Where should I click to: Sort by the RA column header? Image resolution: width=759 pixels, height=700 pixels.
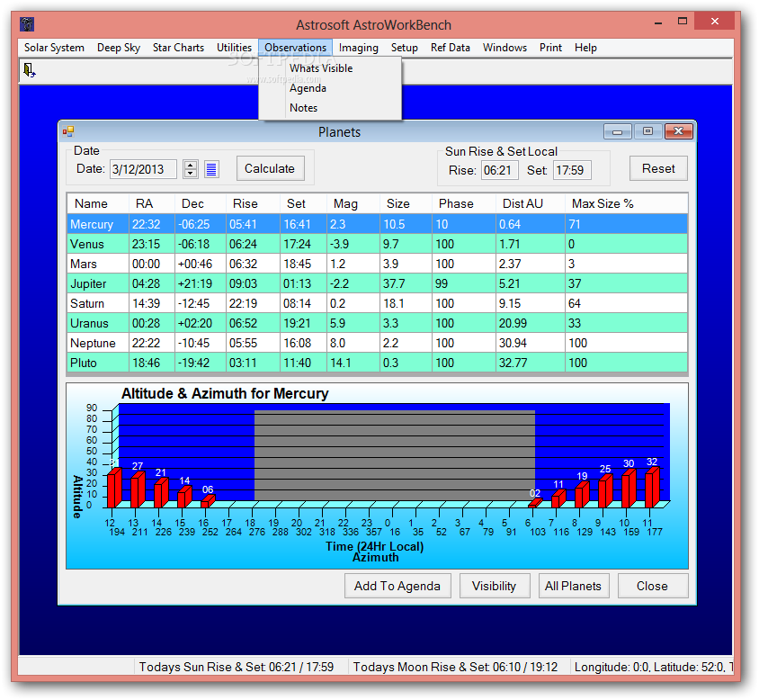coord(151,204)
